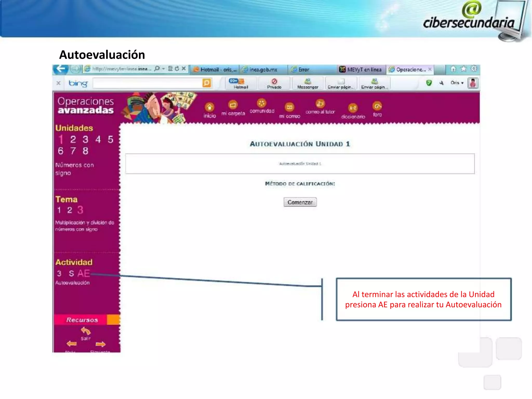The height and width of the screenshot is (399, 532).
Task: Select Tema 2 in the sidebar
Action: [69, 210]
